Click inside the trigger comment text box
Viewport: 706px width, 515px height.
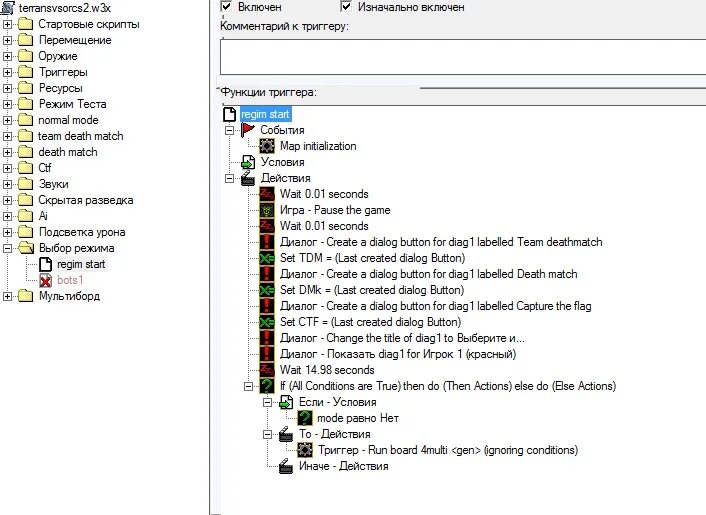pyautogui.click(x=463, y=57)
